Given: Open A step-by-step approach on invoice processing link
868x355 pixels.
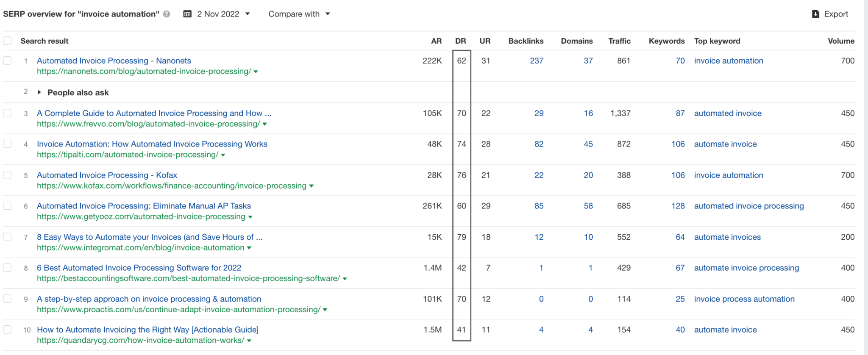Looking at the screenshot, I should pos(149,299).
